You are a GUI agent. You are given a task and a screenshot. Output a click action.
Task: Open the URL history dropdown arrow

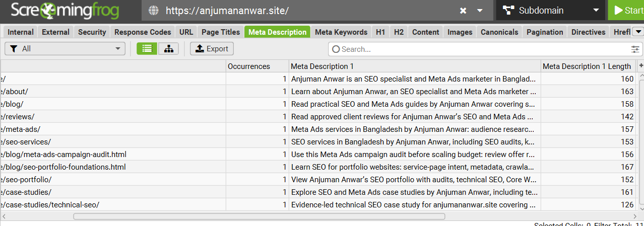pyautogui.click(x=480, y=11)
